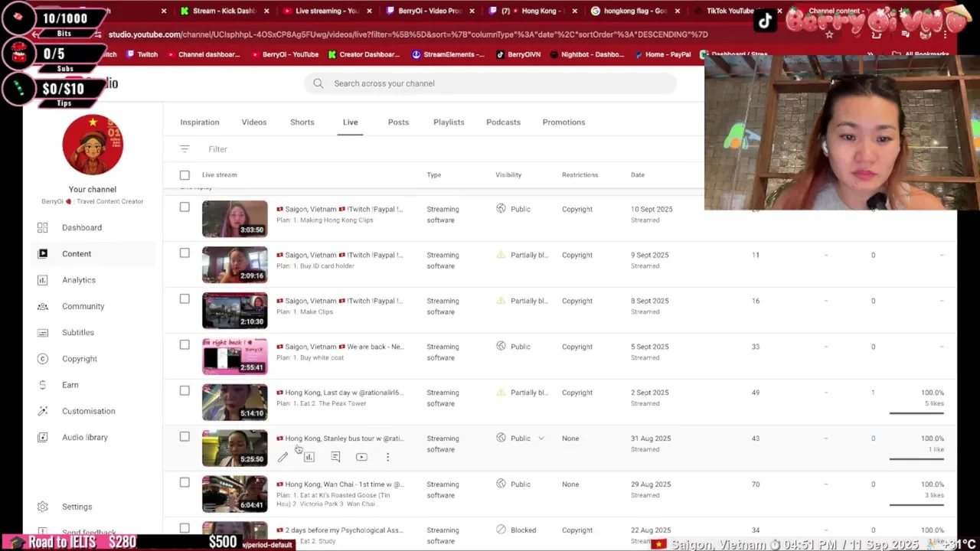
Task: Click the Search across your channel field
Action: [x=490, y=83]
